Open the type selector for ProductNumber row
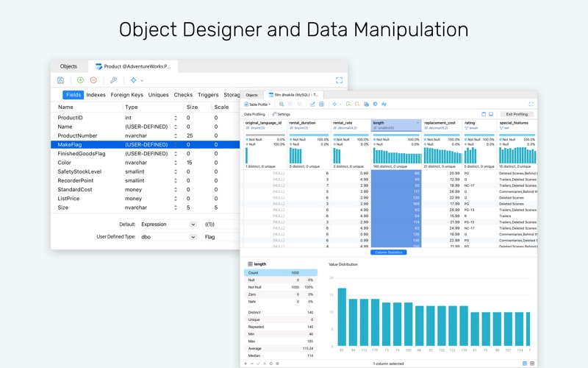 click(x=176, y=136)
